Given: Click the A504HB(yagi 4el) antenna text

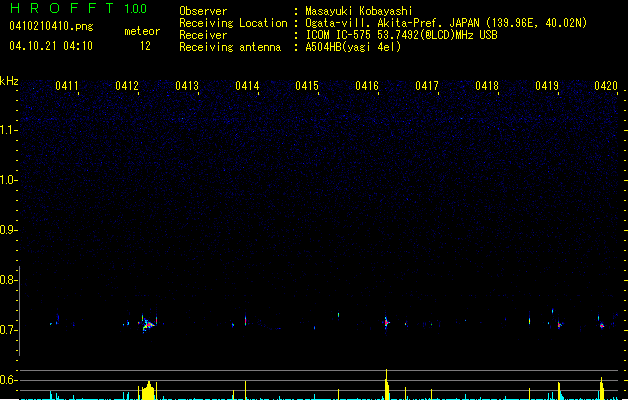Looking at the screenshot, I should [x=353, y=47].
